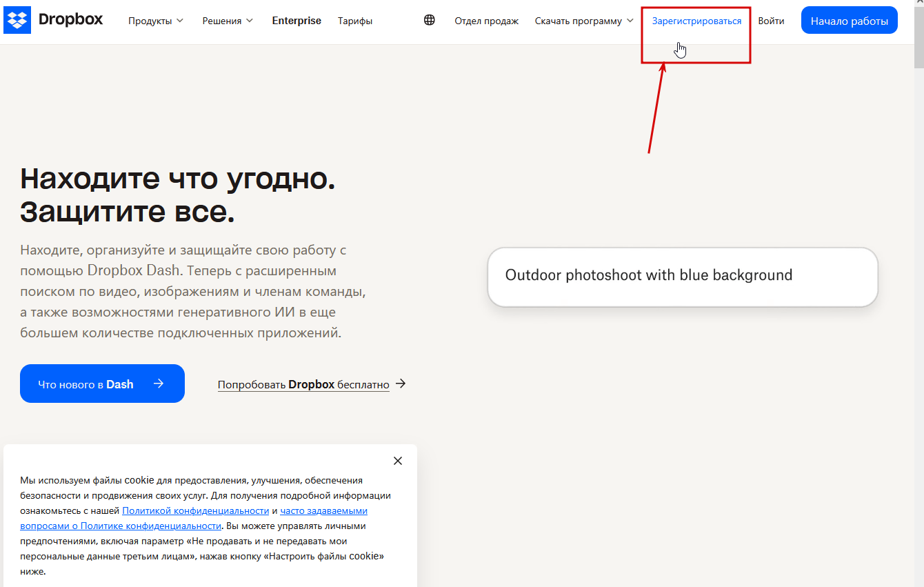Open the language globe icon

[430, 21]
